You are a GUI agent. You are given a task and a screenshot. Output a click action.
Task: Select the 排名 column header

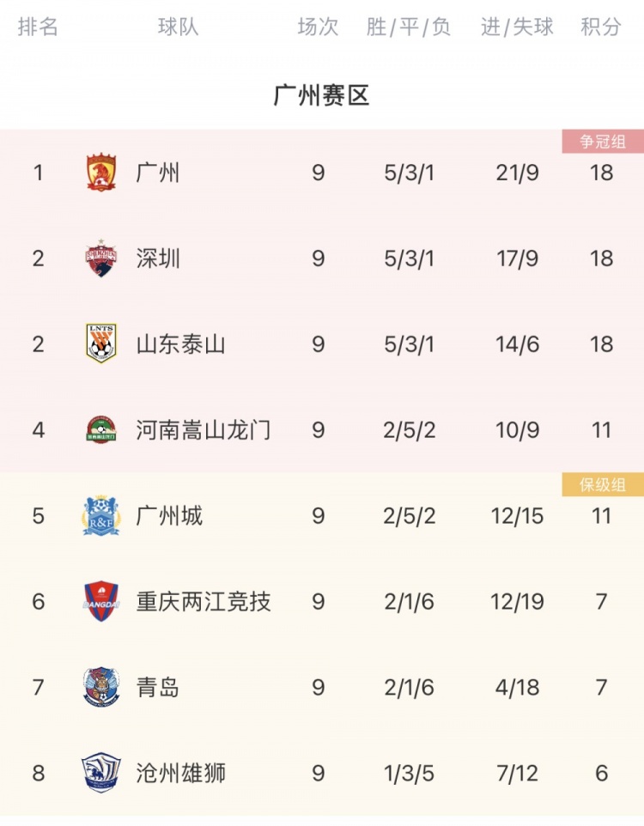38,27
